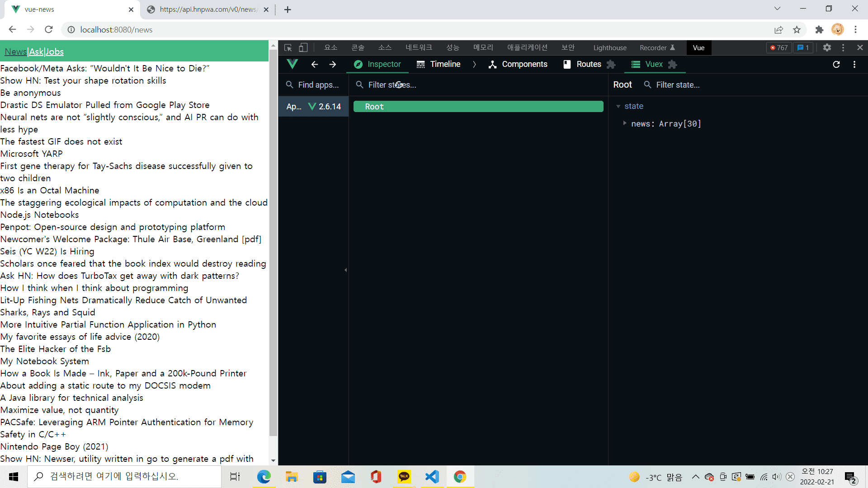Click Vue devtools back arrow
The width and height of the screenshot is (868, 488).
coord(315,64)
